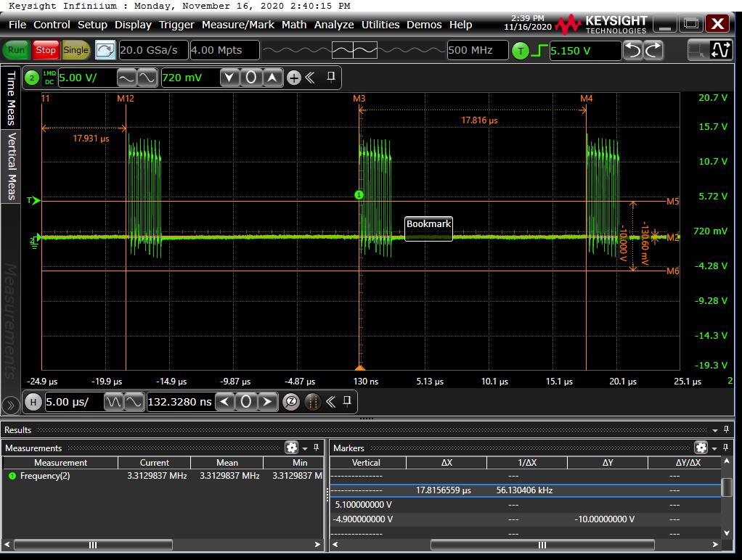Click the offset down arrow button
742x560 pixels.
pos(229,78)
